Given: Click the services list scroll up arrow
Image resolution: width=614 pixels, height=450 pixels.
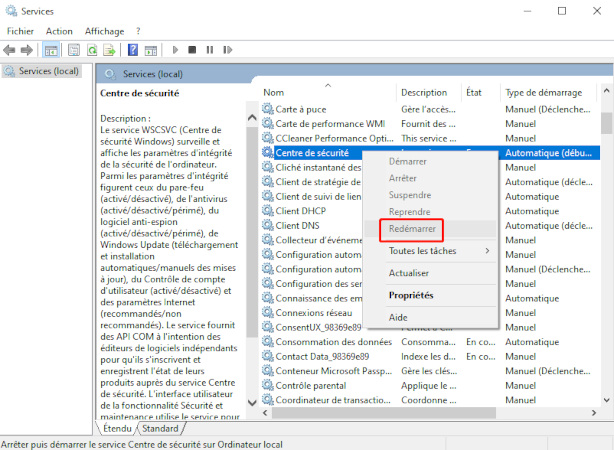Looking at the screenshot, I should pyautogui.click(x=607, y=91).
